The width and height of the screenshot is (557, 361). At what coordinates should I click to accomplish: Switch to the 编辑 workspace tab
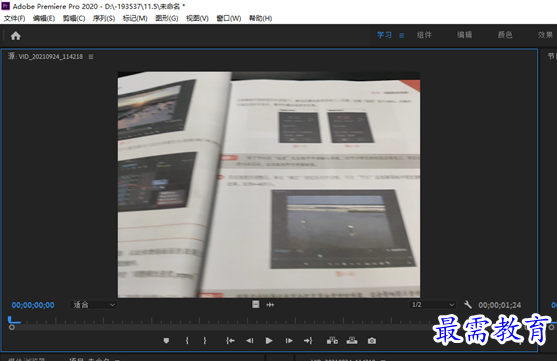[465, 35]
